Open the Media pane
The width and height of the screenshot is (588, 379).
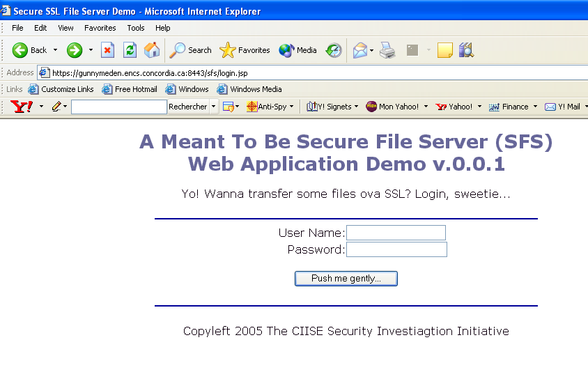[x=297, y=50]
